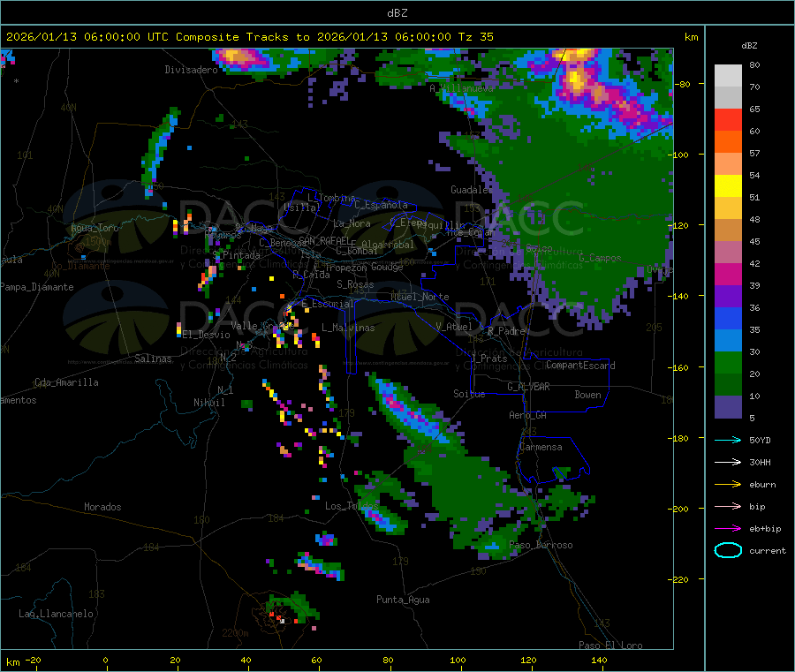Click the 'Bowen' map label

[x=587, y=395]
